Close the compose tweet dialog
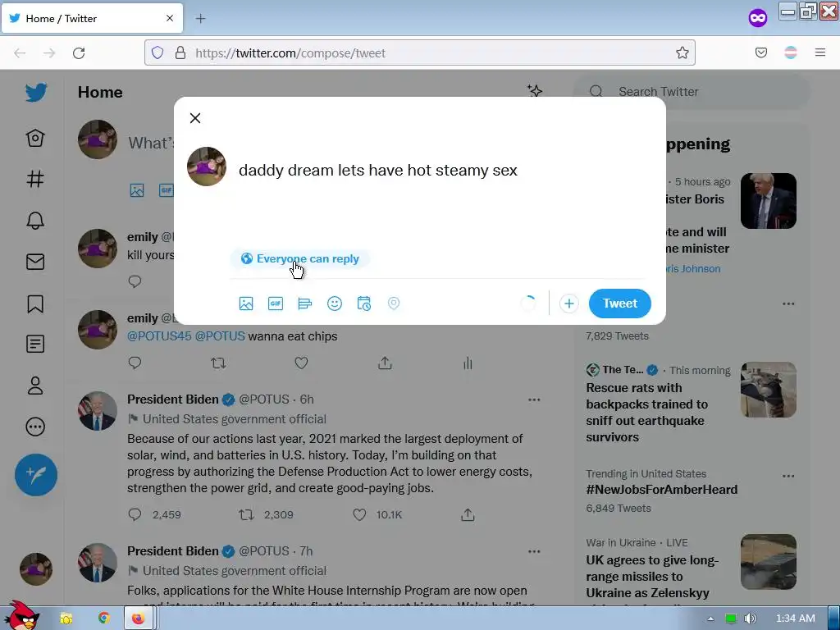 click(x=195, y=118)
